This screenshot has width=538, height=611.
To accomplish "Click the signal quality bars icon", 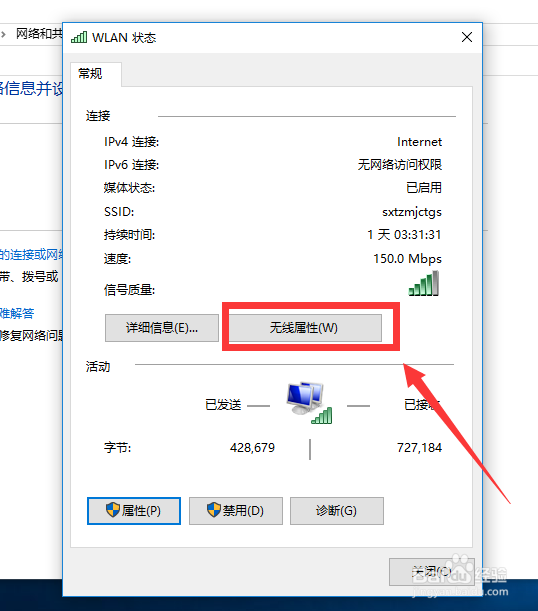I will (424, 283).
